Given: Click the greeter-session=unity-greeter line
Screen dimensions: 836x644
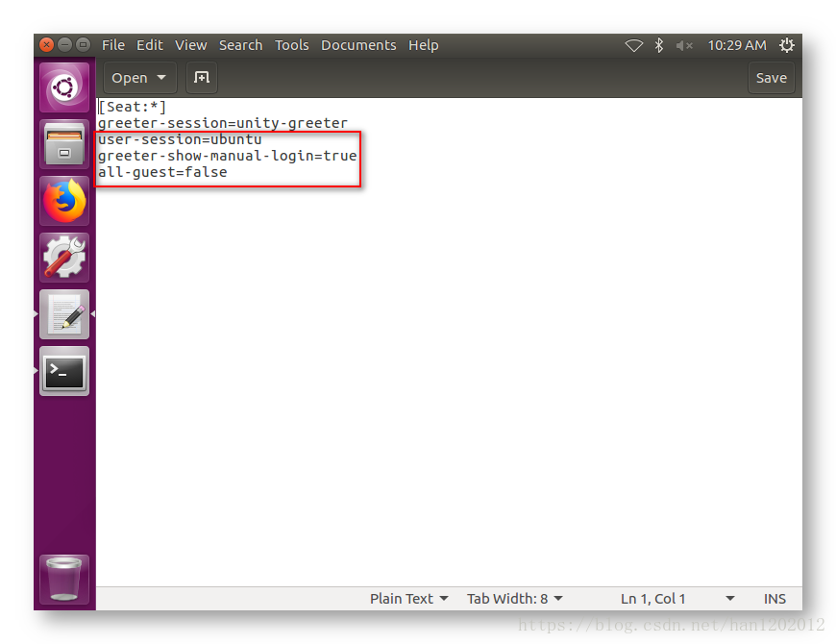Looking at the screenshot, I should click(x=223, y=123).
